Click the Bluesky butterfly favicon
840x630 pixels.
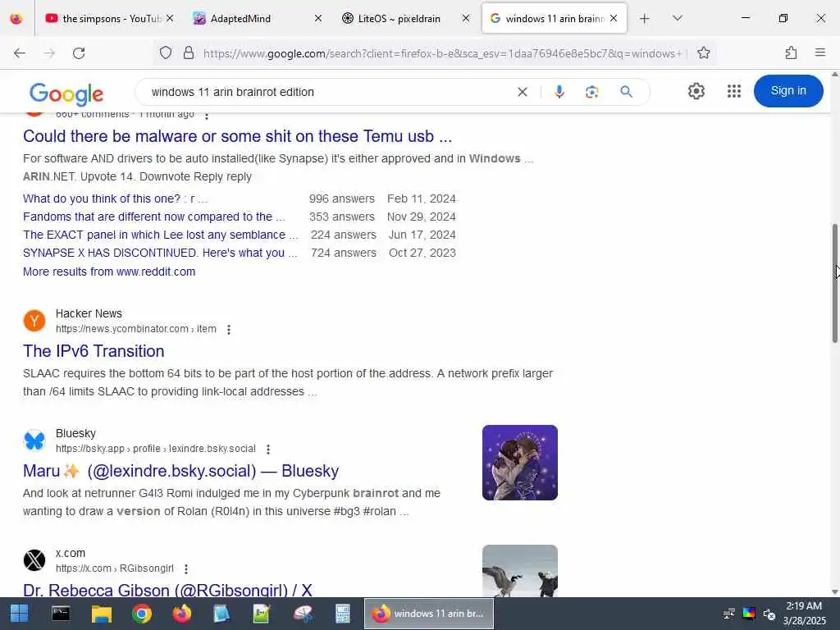[34, 441]
